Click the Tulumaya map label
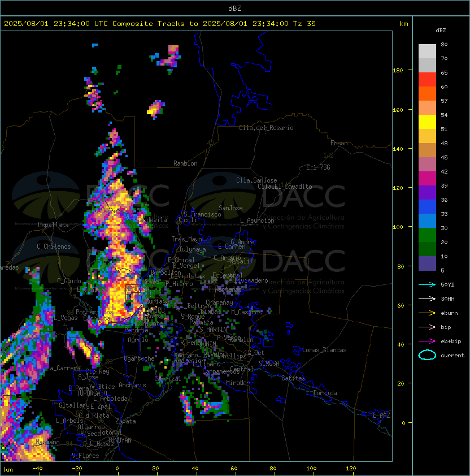 tap(193, 249)
